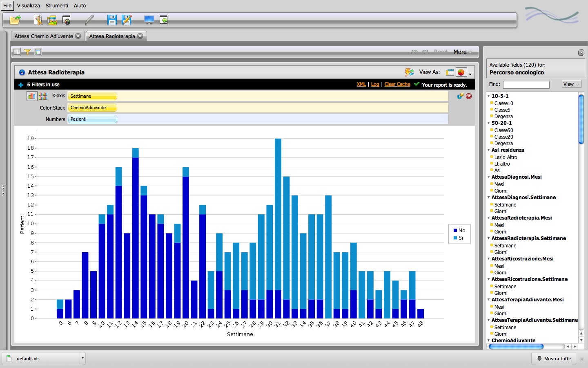
Task: Select the pie chart view button
Action: point(461,72)
